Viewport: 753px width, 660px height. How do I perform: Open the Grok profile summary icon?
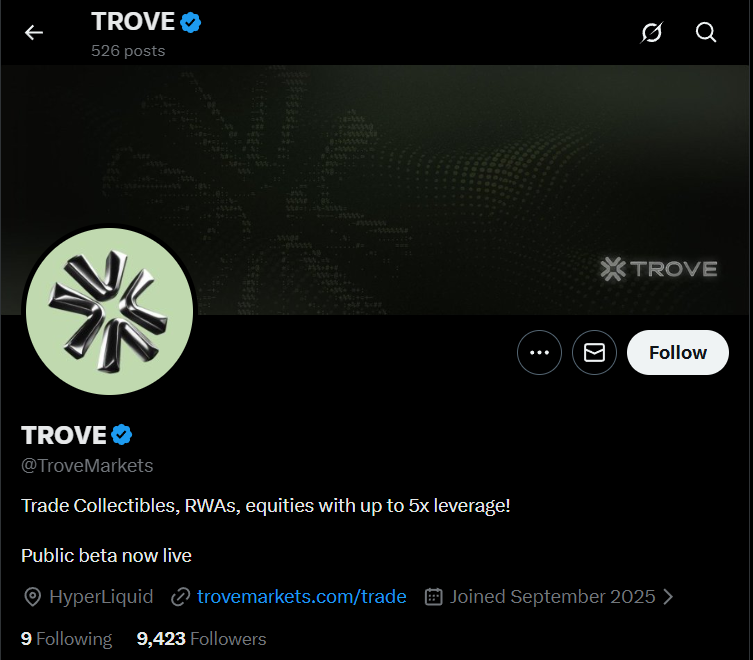pos(652,33)
